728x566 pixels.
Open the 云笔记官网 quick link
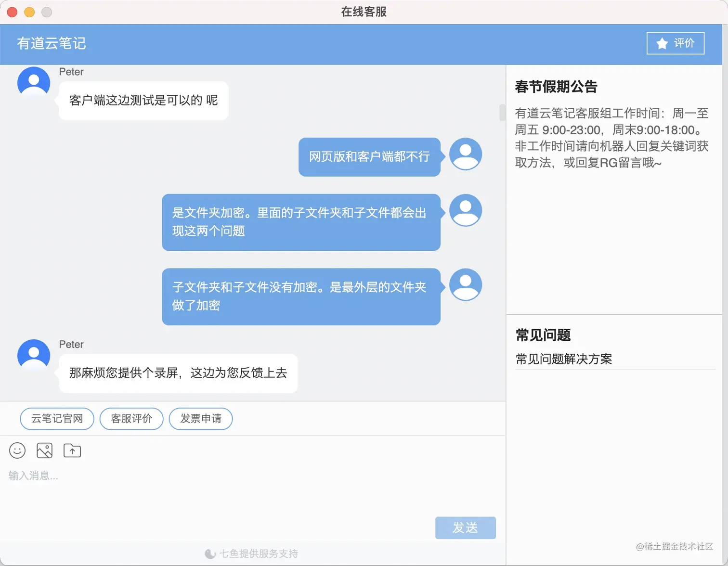point(57,419)
